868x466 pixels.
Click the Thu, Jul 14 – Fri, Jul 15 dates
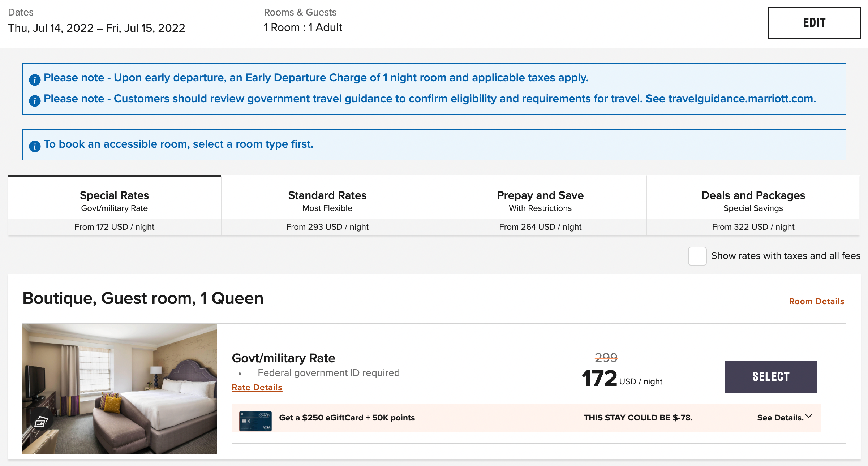click(x=96, y=28)
